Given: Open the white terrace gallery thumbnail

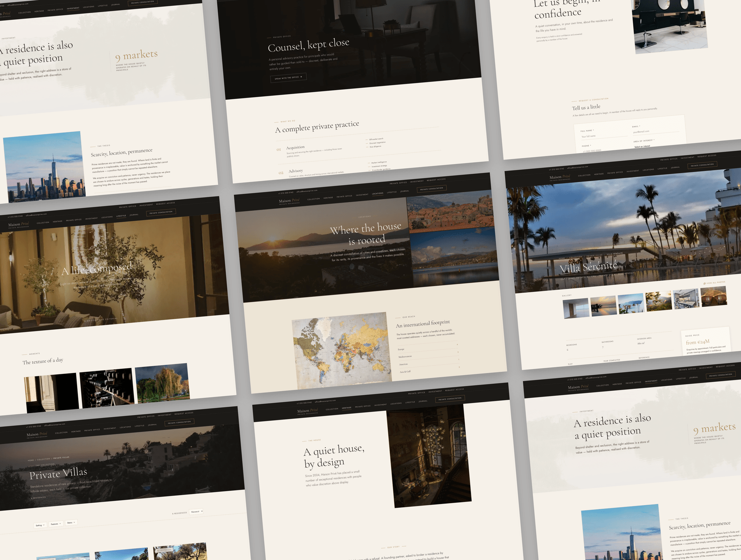Looking at the screenshot, I should [631, 303].
